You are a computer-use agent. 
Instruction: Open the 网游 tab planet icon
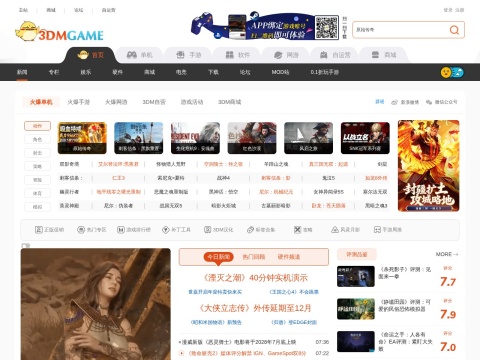278,55
